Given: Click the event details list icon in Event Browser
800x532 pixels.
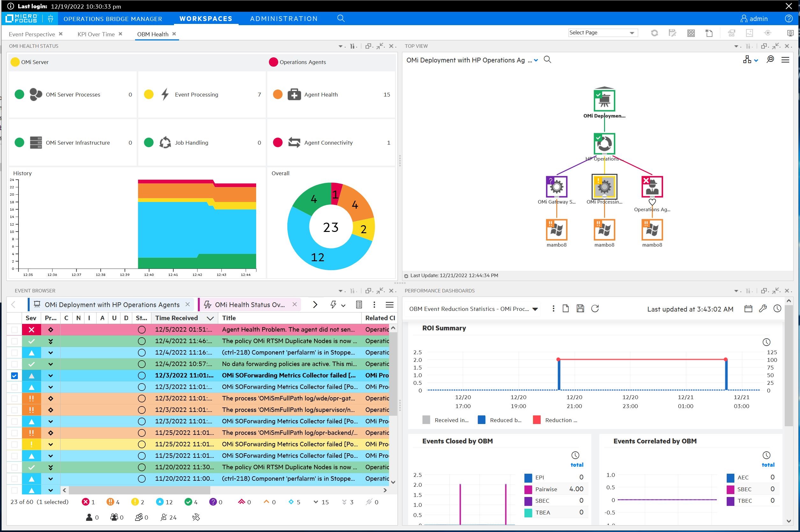Looking at the screenshot, I should tap(359, 305).
